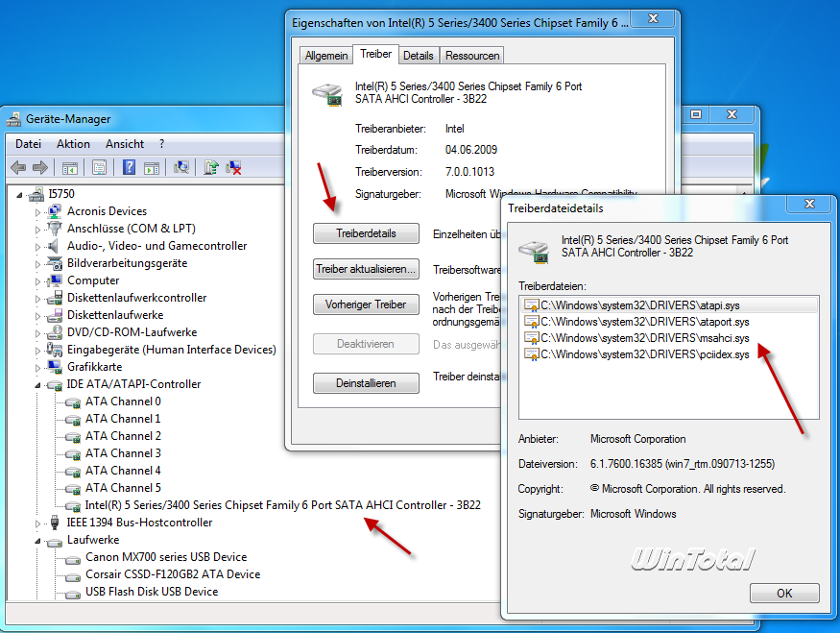Open the Datei menu
Screen dimensions: 840x633
point(29,144)
